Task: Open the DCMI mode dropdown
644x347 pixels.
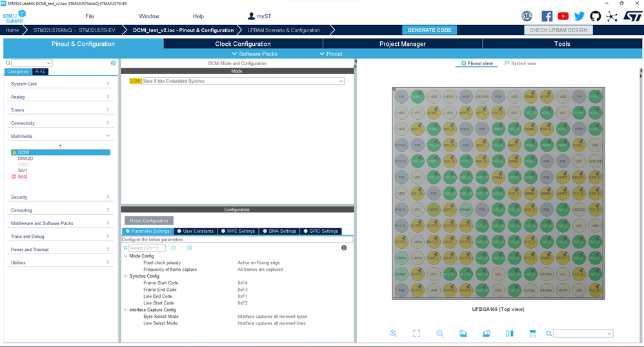Action: point(243,81)
